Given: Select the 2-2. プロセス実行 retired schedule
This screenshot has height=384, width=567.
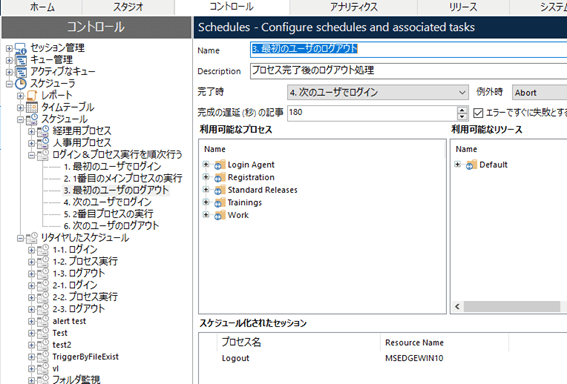Looking at the screenshot, I should [85, 297].
